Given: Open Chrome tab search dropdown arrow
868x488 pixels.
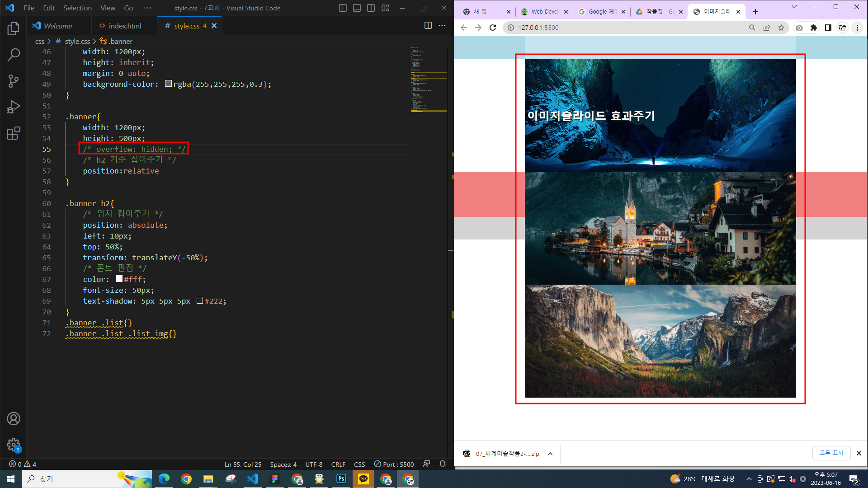Looking at the screenshot, I should [794, 7].
